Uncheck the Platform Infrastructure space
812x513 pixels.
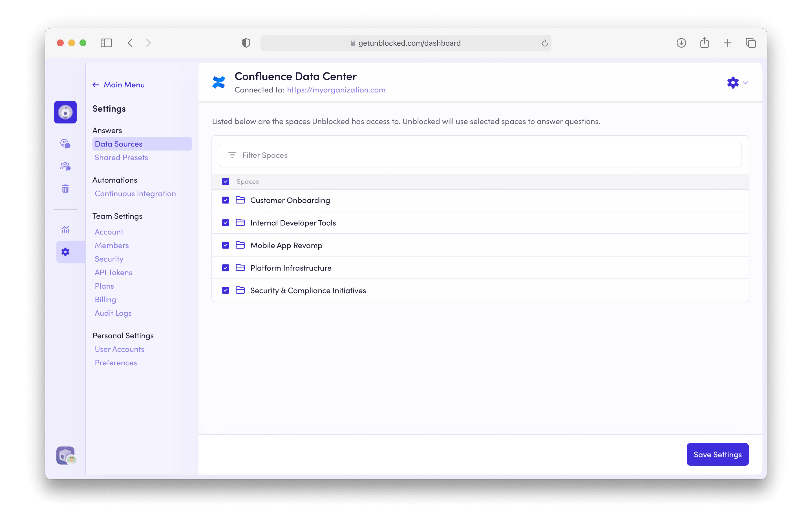226,268
